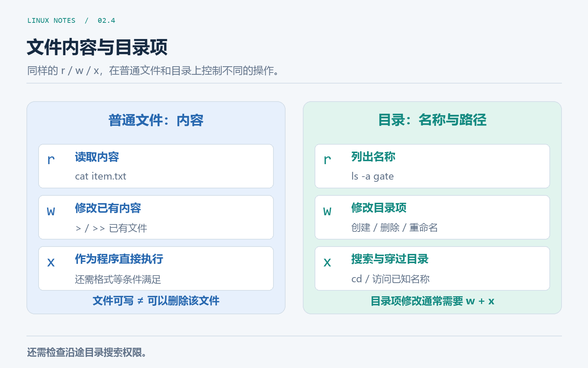Select the title 文件内容与目录项
This screenshot has height=368, width=588.
[97, 47]
